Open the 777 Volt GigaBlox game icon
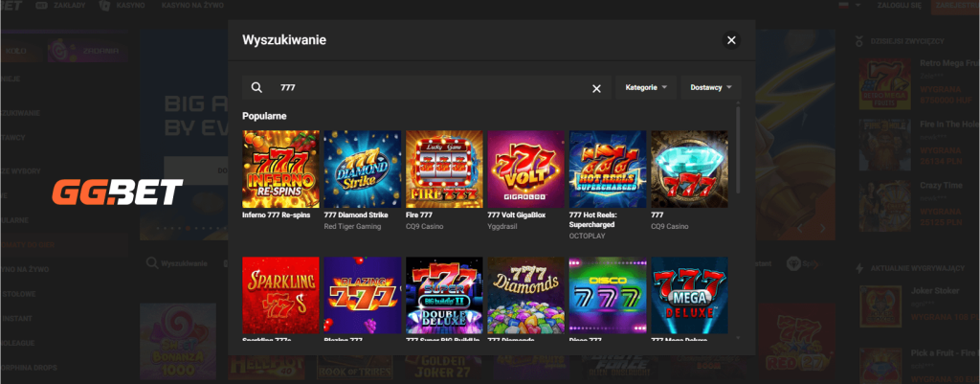The width and height of the screenshot is (980, 384). click(525, 169)
